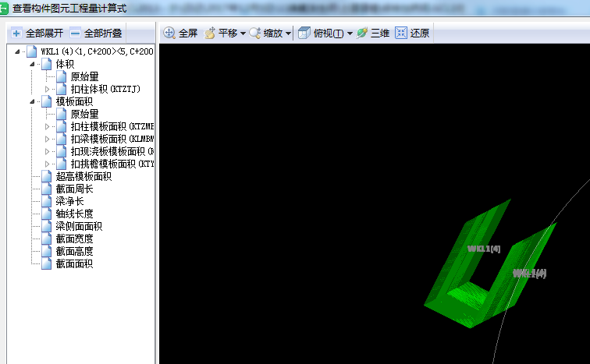Click the top view (俯视) cube icon
This screenshot has width=590, height=364.
tap(304, 33)
